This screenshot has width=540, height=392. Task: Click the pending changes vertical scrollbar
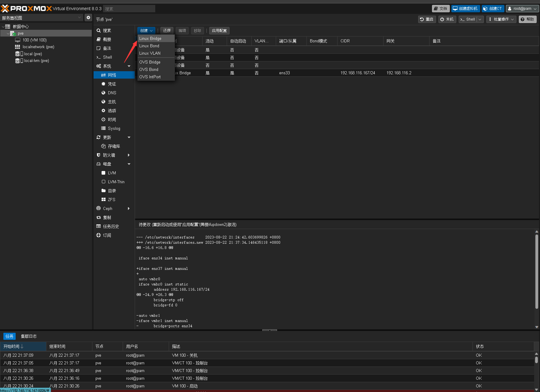pos(537,272)
